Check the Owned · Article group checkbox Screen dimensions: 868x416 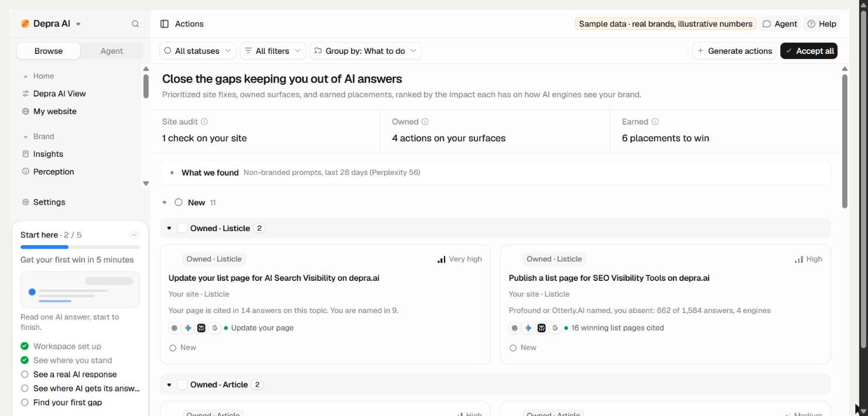coord(182,384)
